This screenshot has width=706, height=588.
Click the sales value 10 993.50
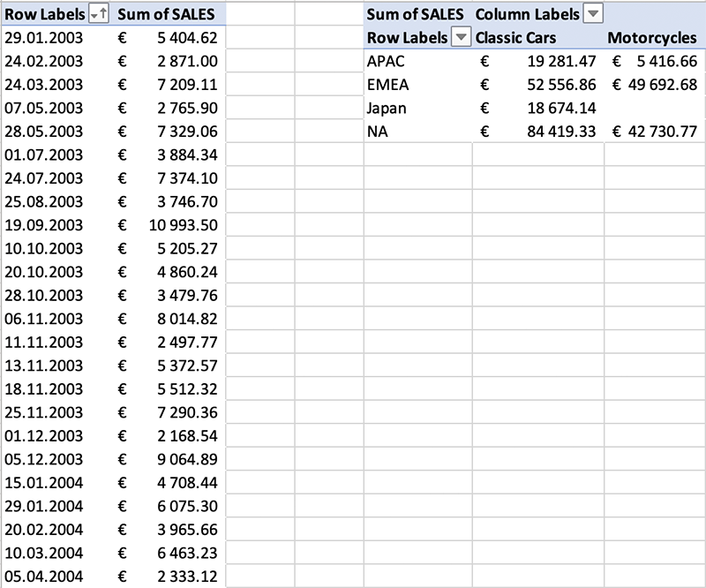click(x=182, y=225)
